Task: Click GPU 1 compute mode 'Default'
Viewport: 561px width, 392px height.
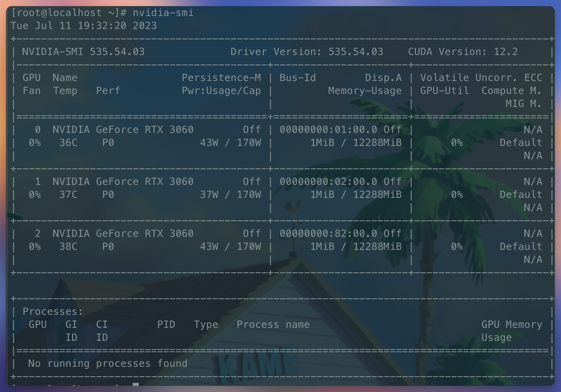Action: (521, 194)
